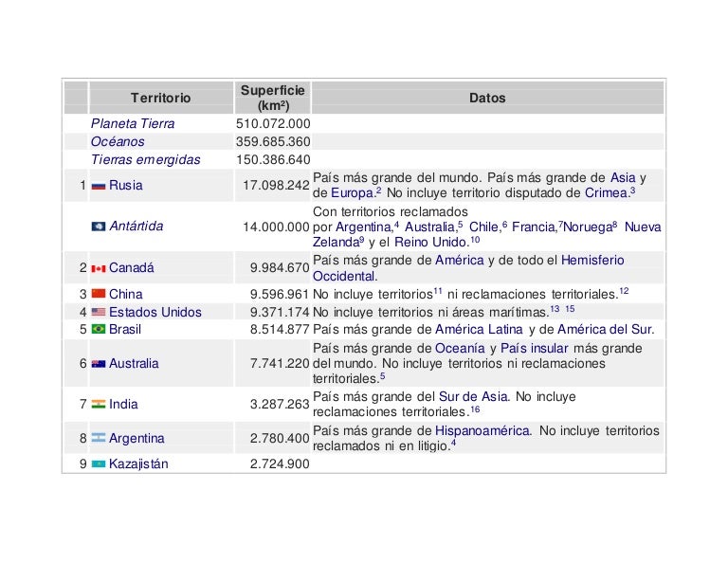Click the Indian flag icon
Viewport: 728px width, 563px height.
pos(99,405)
